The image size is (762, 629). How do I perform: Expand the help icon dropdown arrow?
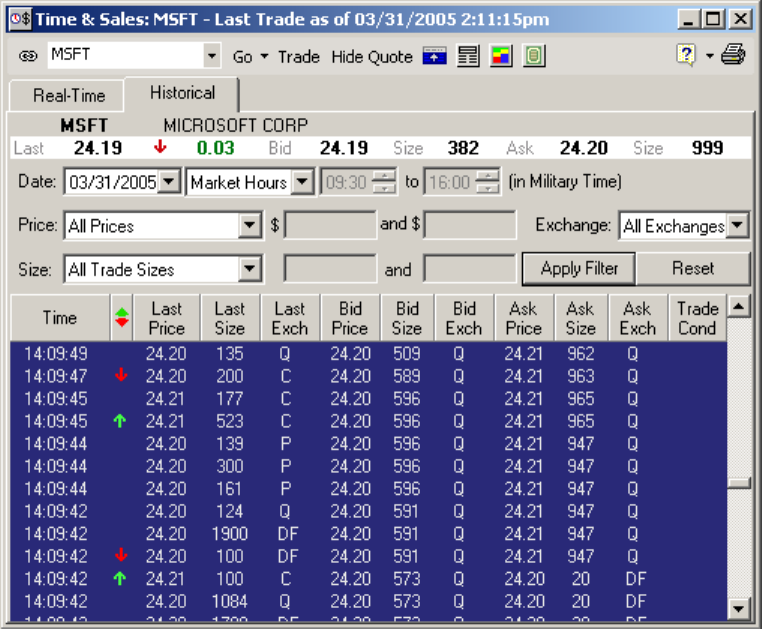tap(710, 56)
